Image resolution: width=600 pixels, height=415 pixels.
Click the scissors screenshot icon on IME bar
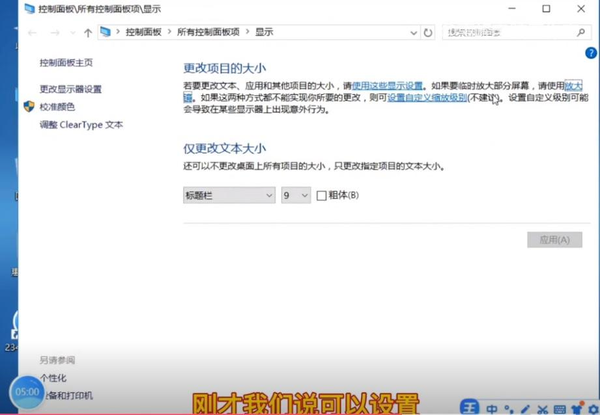pyautogui.click(x=542, y=410)
